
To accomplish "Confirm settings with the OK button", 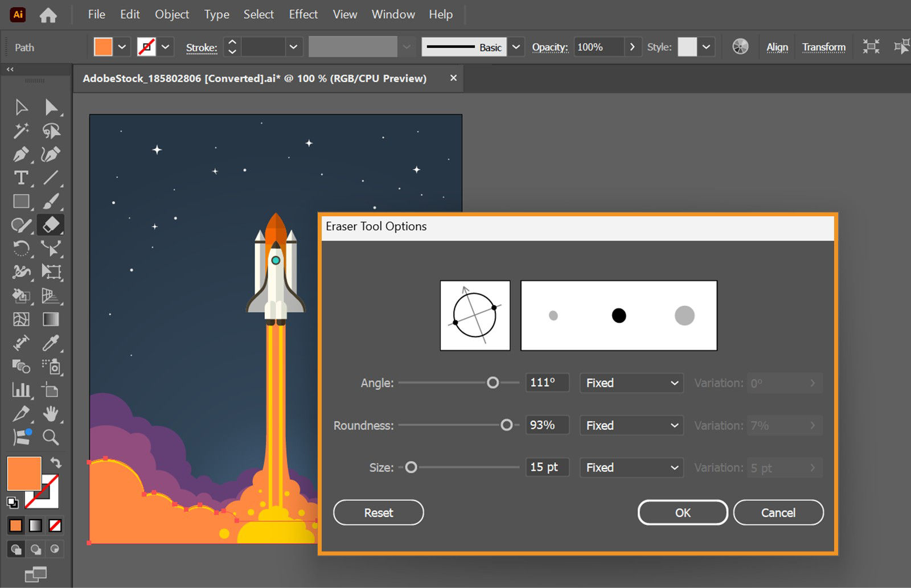I will click(x=682, y=512).
